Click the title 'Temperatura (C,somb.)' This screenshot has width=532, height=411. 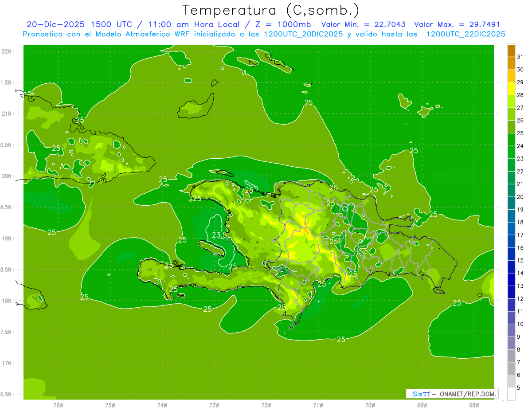pyautogui.click(x=270, y=10)
